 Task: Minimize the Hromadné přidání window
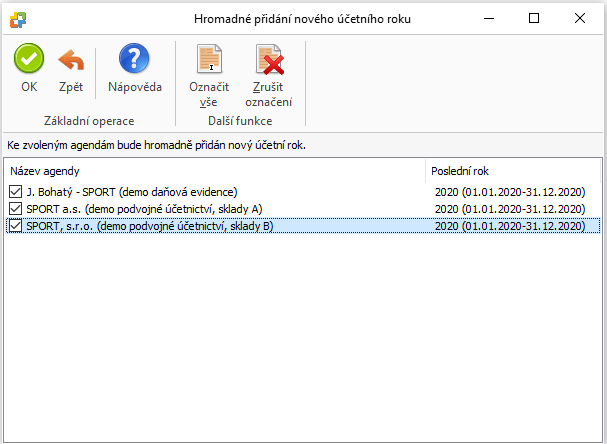pyautogui.click(x=489, y=18)
